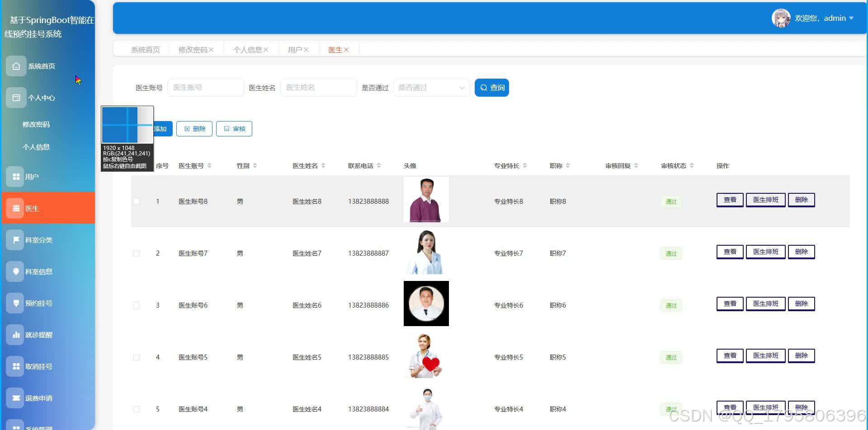Sort by 审核回复 column arrows
Screen dimensions: 868x430
click(636, 166)
